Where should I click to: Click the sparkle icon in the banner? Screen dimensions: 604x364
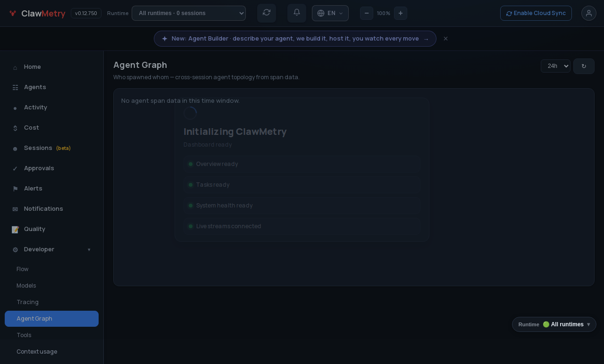[165, 39]
